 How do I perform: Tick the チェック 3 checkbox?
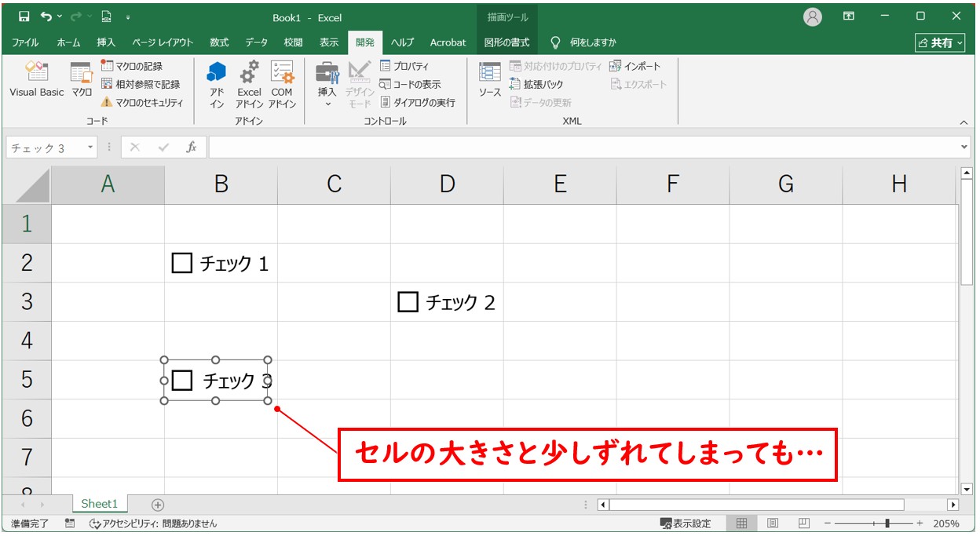point(182,380)
